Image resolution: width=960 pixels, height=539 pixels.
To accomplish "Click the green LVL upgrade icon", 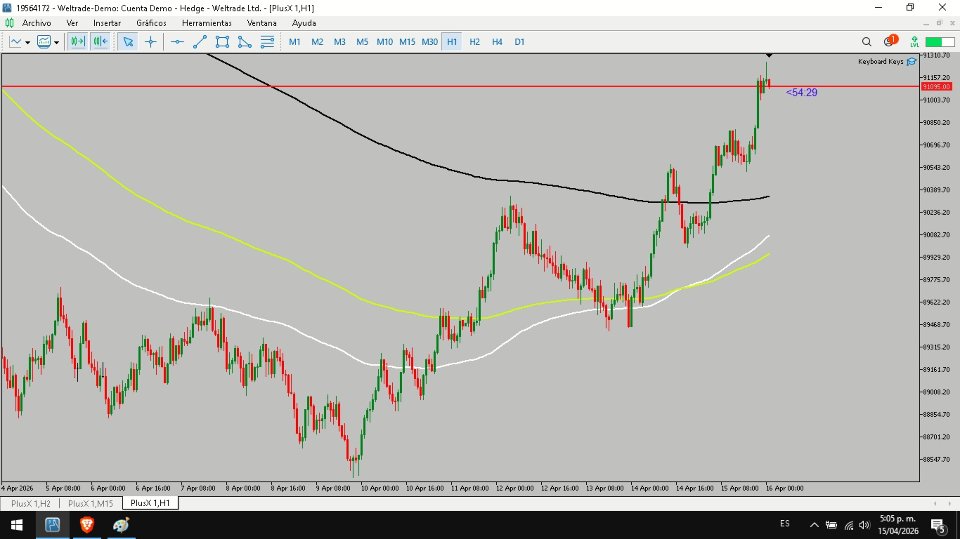I will click(914, 42).
